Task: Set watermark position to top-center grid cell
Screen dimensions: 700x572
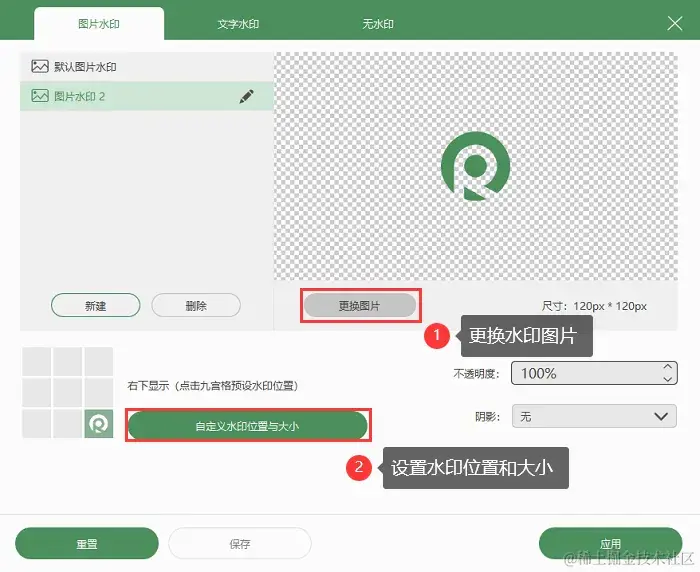Action: point(67,362)
